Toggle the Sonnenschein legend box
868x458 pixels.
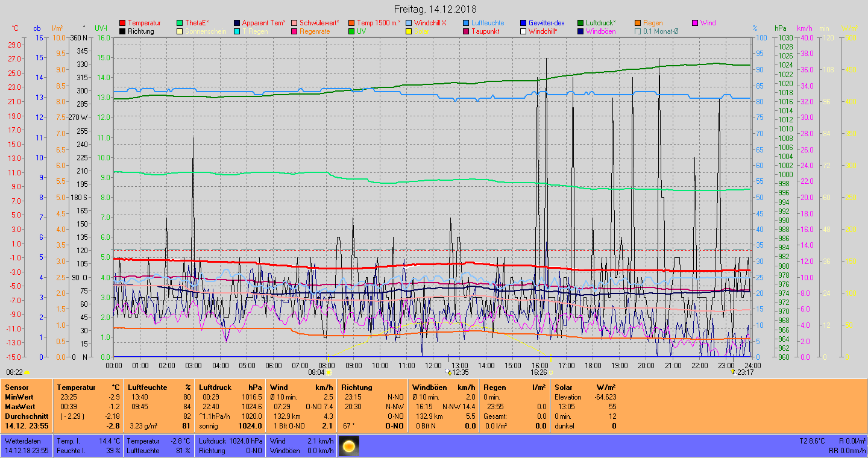[180, 31]
